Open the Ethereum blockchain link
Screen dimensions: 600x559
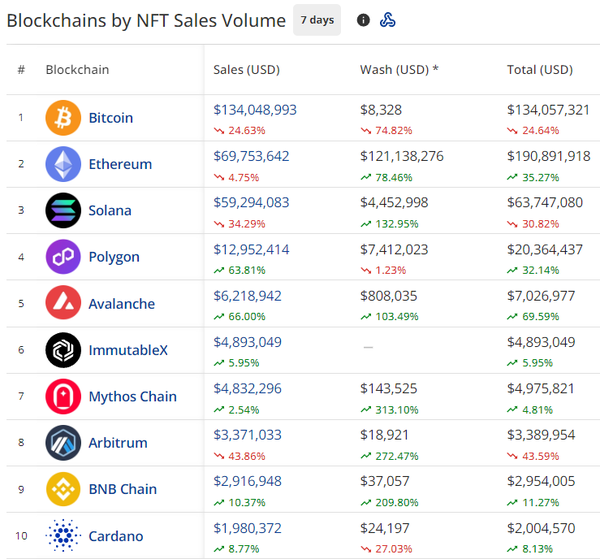tap(120, 164)
